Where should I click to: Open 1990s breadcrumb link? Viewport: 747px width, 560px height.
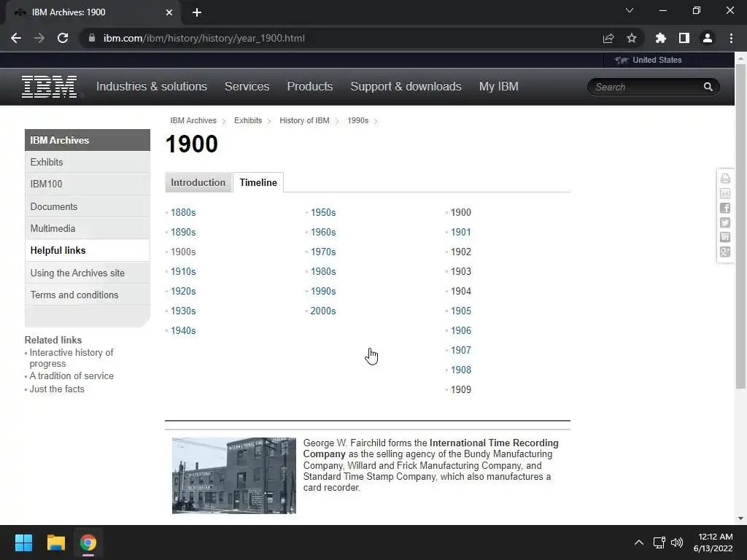tap(357, 120)
